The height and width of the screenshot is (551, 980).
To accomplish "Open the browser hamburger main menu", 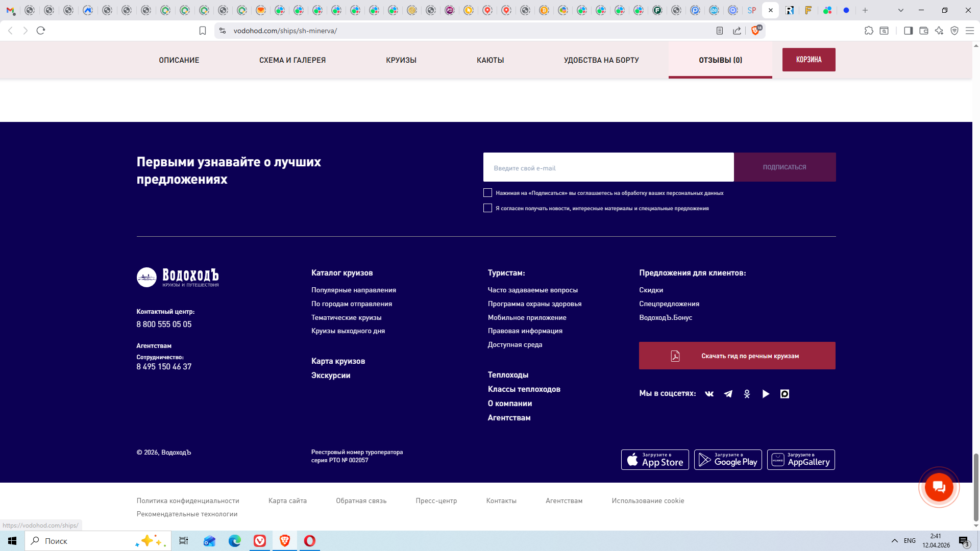I will click(x=970, y=31).
